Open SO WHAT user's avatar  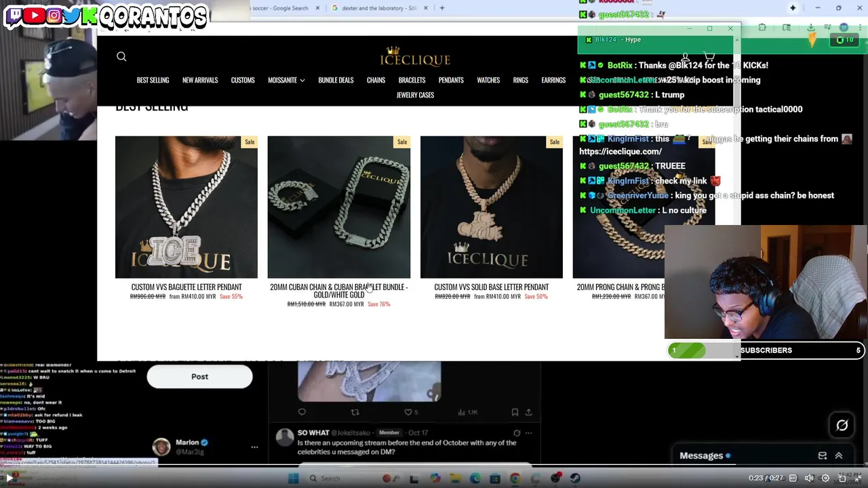click(285, 437)
